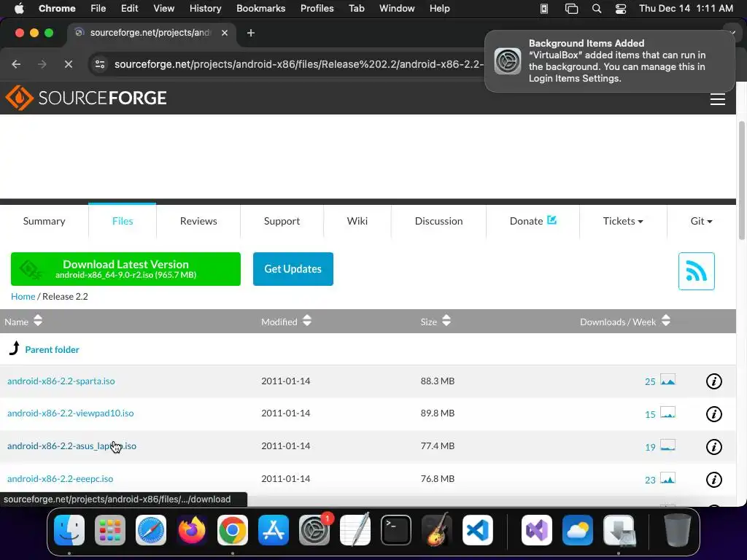Screen dimensions: 747x560
Task: Expand the Git dropdown
Action: tap(701, 221)
